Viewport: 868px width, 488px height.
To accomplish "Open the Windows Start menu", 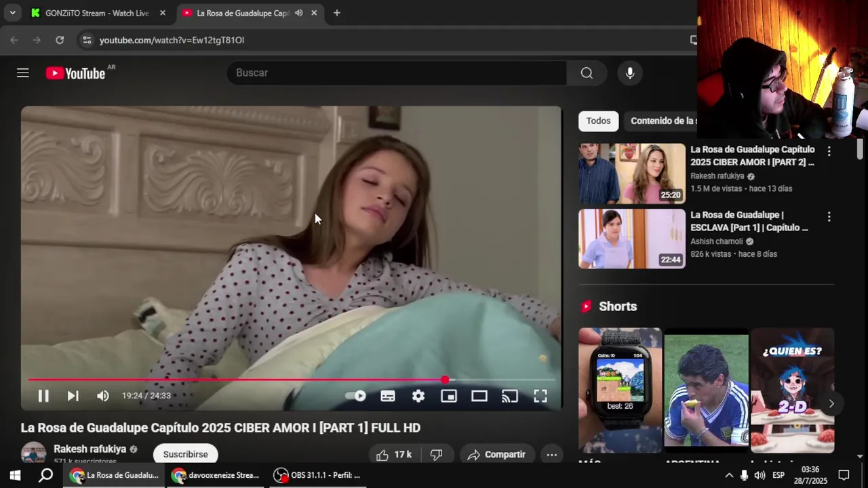I will 15,475.
